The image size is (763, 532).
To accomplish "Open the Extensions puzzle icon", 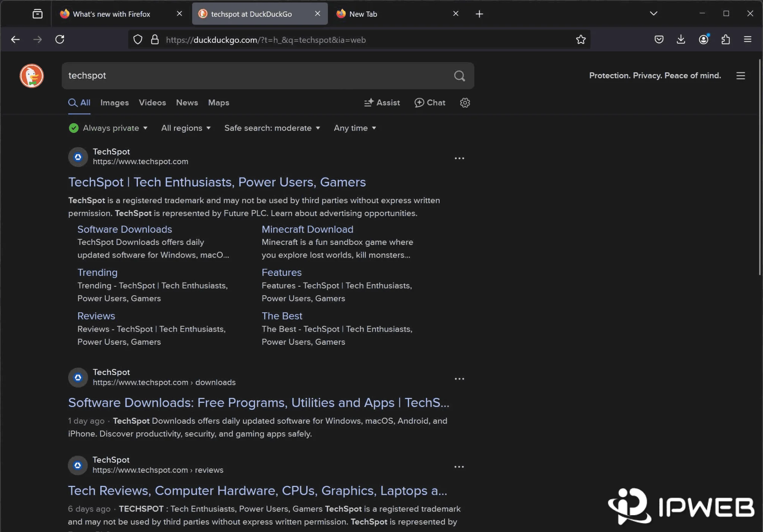I will (725, 39).
